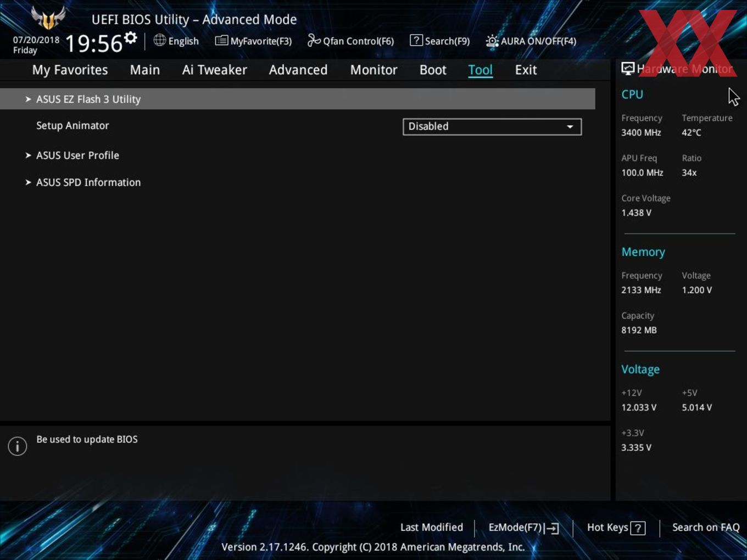Click the CPU temperature value 42°C
747x560 pixels.
point(692,132)
